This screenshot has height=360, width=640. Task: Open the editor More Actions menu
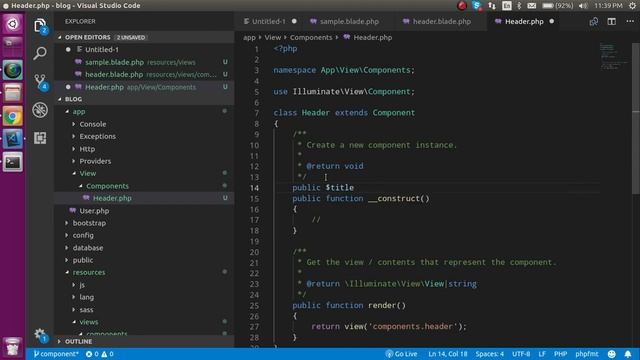(630, 22)
